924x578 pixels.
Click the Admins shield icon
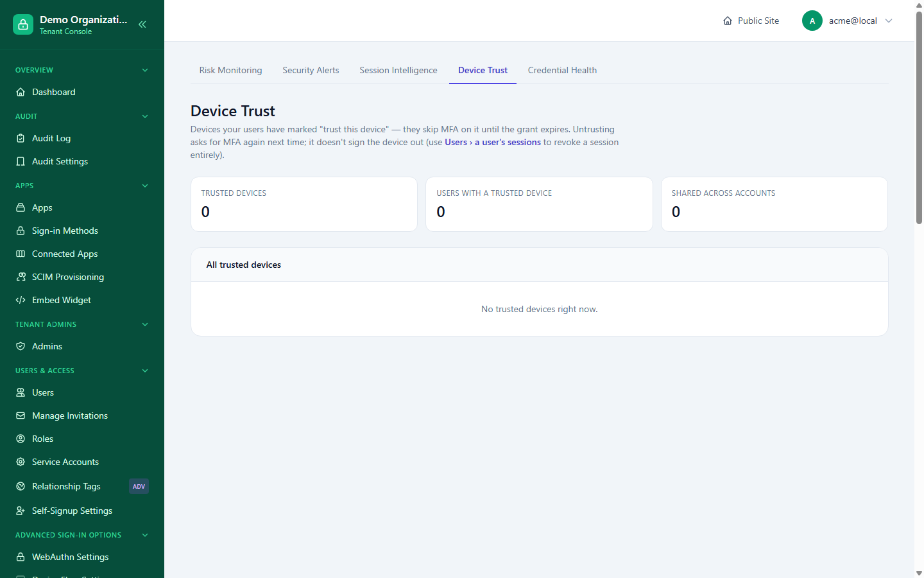[21, 346]
